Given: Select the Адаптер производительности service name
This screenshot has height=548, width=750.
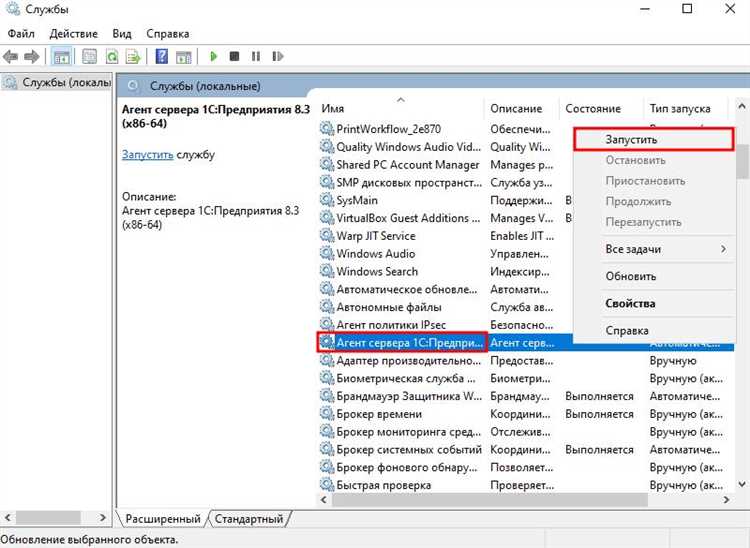Looking at the screenshot, I should [x=408, y=361].
